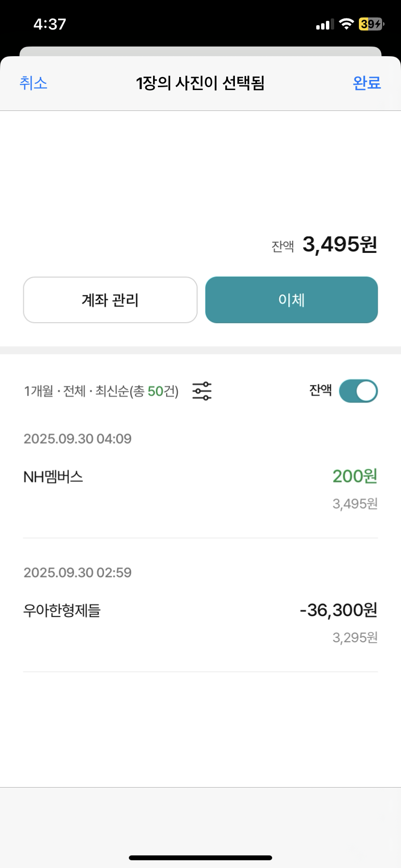The width and height of the screenshot is (401, 868).
Task: Tap the 4:37 status bar clock
Action: pos(50,24)
